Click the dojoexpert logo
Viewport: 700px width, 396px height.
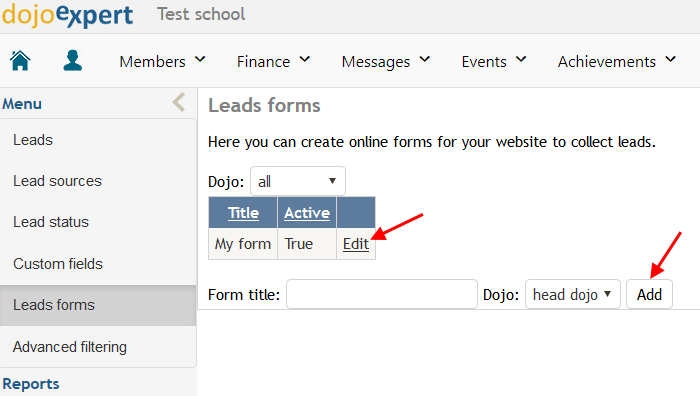pyautogui.click(x=67, y=15)
